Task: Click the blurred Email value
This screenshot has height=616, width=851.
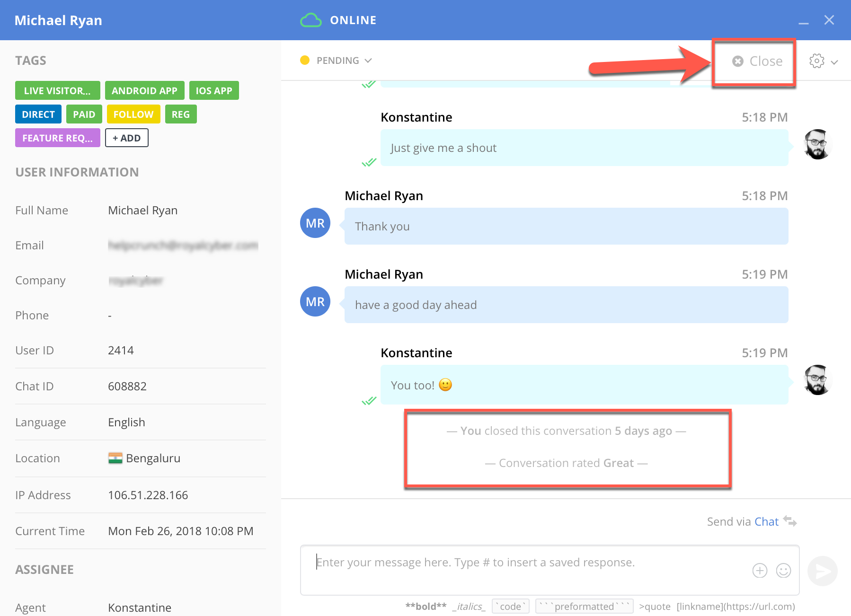Action: [183, 245]
